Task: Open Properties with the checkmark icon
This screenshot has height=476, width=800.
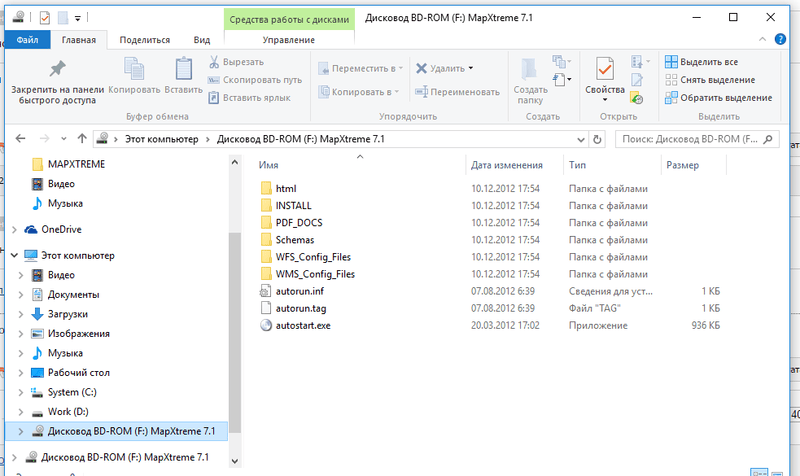Action: pyautogui.click(x=604, y=70)
